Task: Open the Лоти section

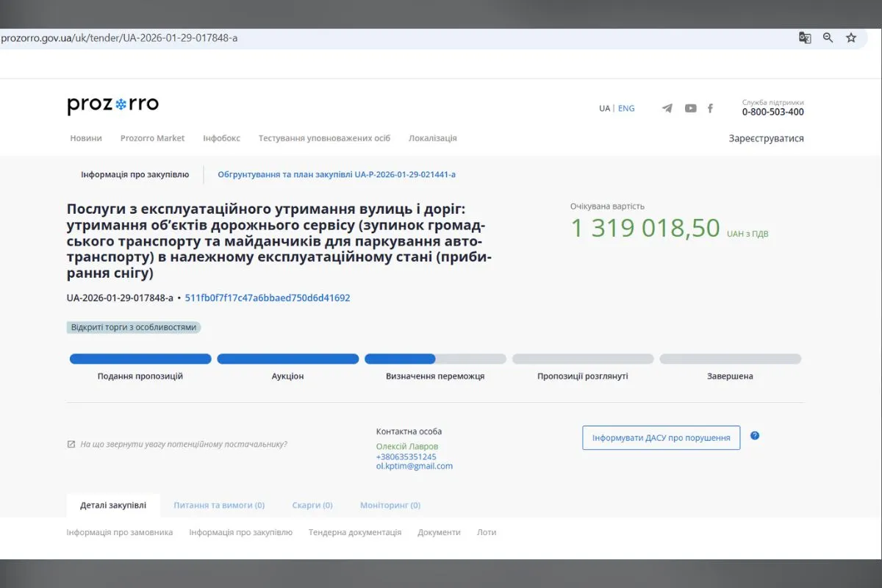Action: pos(486,531)
